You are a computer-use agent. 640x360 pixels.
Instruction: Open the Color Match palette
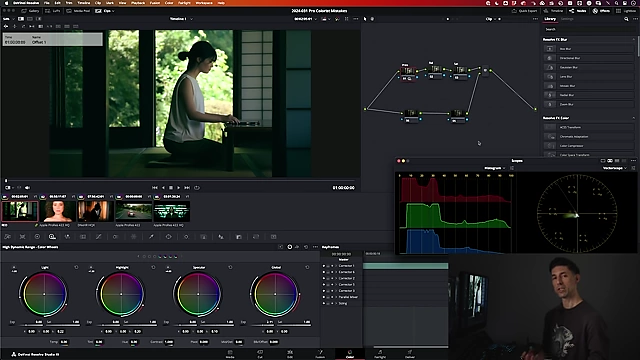tap(22, 237)
